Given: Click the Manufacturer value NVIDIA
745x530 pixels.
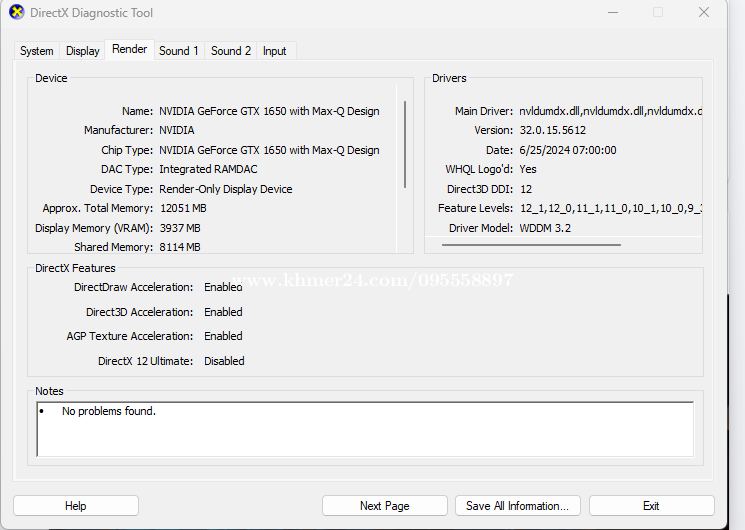Looking at the screenshot, I should [x=177, y=130].
